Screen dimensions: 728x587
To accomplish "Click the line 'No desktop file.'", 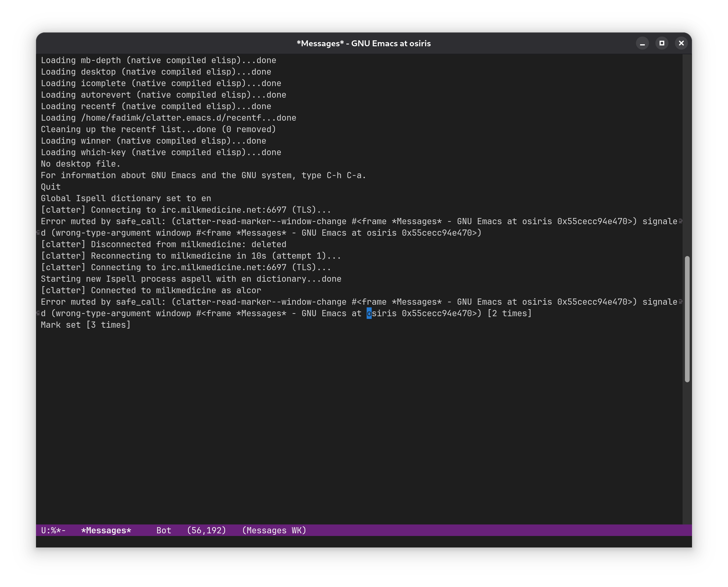I will pyautogui.click(x=81, y=164).
